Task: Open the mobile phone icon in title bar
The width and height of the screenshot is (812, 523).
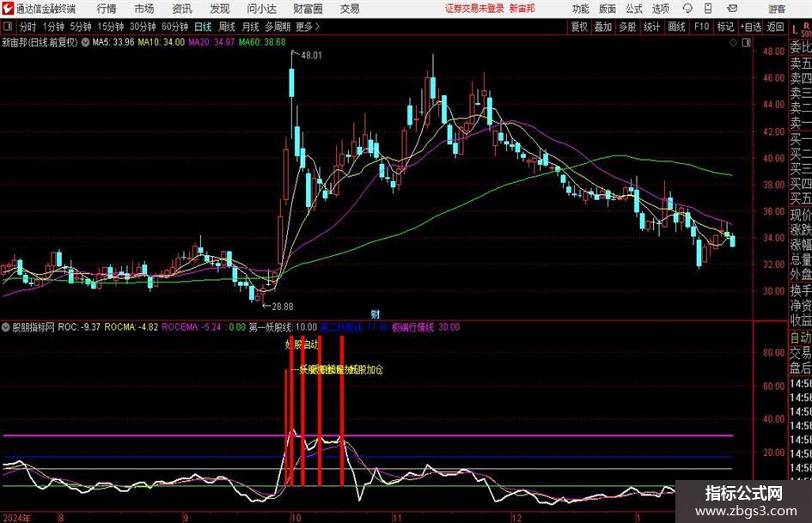Action: coord(708,9)
